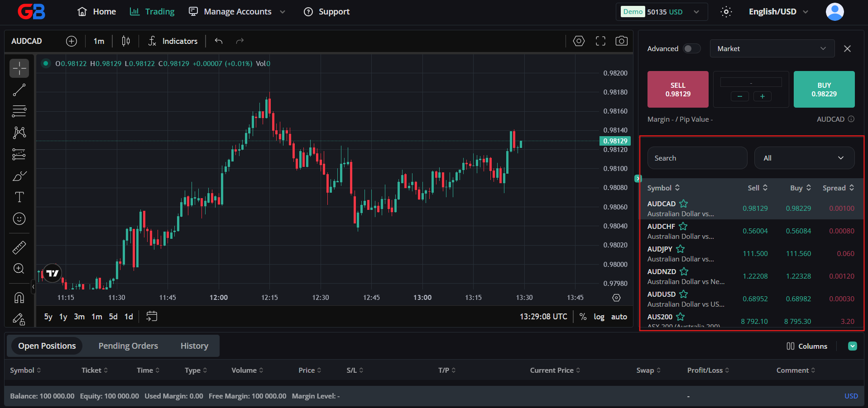Viewport: 868px width, 408px height.
Task: Lock all drawing tools
Action: pos(19,319)
